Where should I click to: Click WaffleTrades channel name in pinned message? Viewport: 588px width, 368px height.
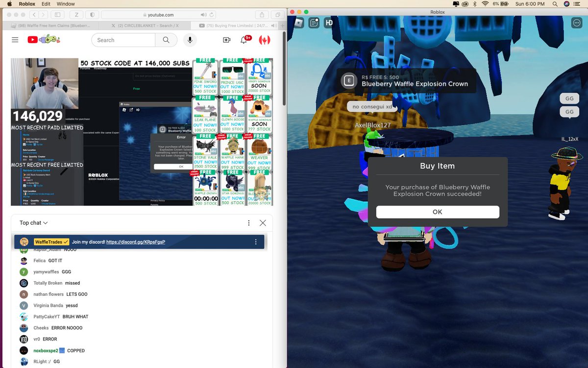coord(51,242)
